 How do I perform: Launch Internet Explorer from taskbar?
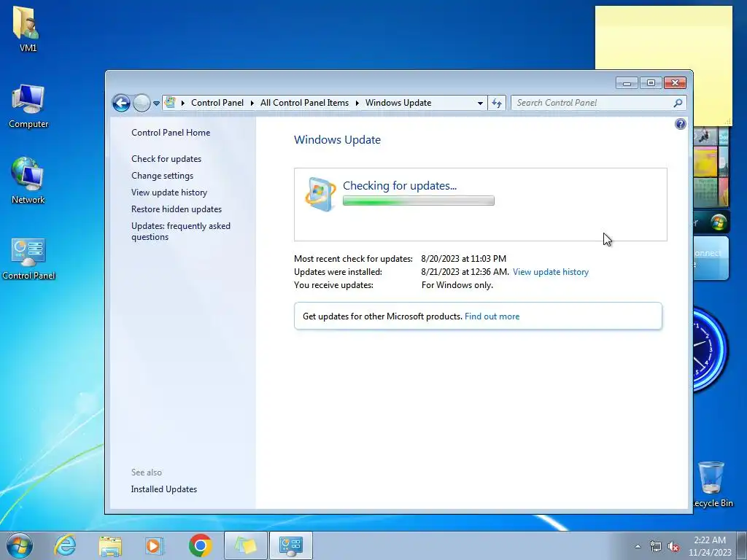point(65,545)
